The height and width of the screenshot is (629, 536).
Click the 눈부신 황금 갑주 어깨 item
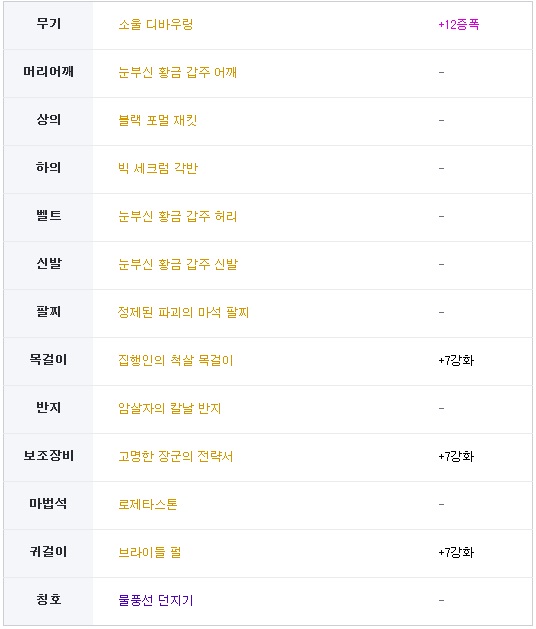click(x=177, y=72)
